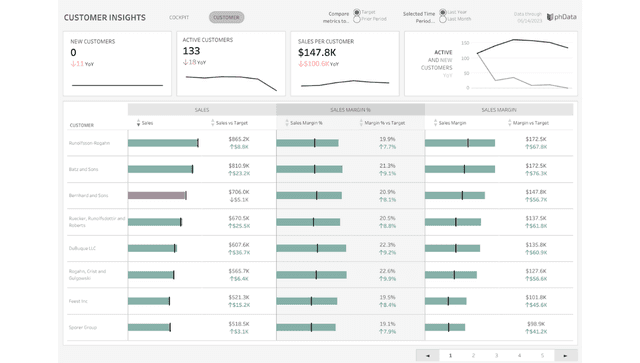Click the Margin % vs Target sort icon
The width and height of the screenshot is (640, 363).
click(x=361, y=123)
